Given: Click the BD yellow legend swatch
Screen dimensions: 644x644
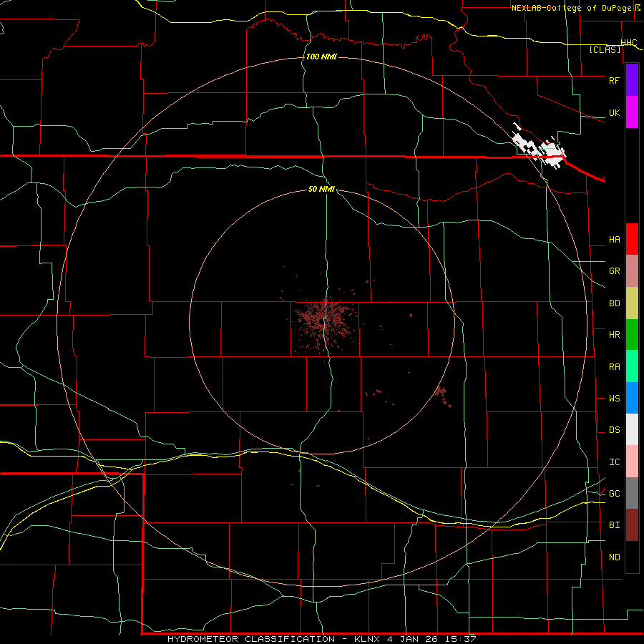Looking at the screenshot, I should click(632, 303).
